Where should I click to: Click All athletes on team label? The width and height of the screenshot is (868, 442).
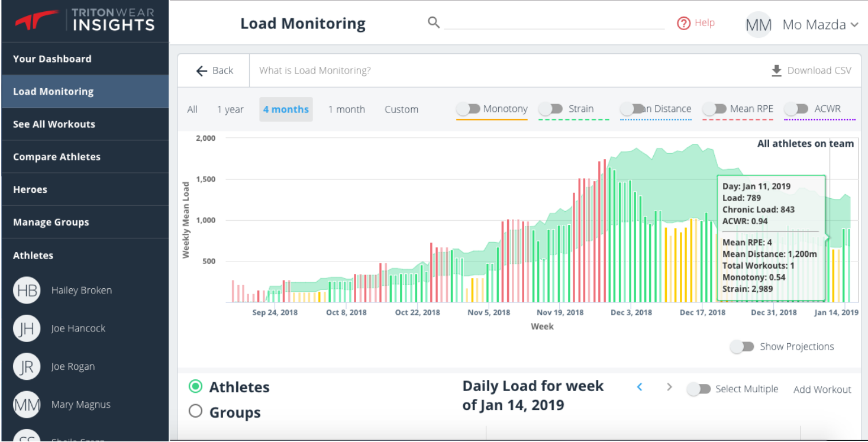coord(805,144)
